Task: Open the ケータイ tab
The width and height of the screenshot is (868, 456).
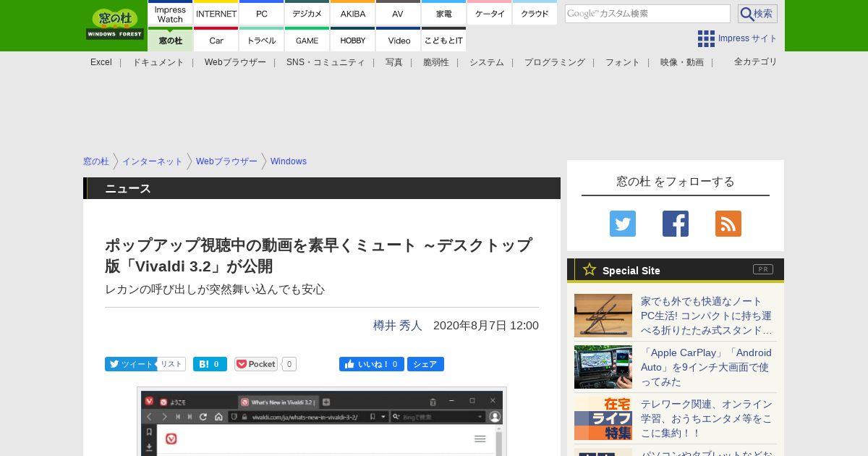Action: (490, 14)
